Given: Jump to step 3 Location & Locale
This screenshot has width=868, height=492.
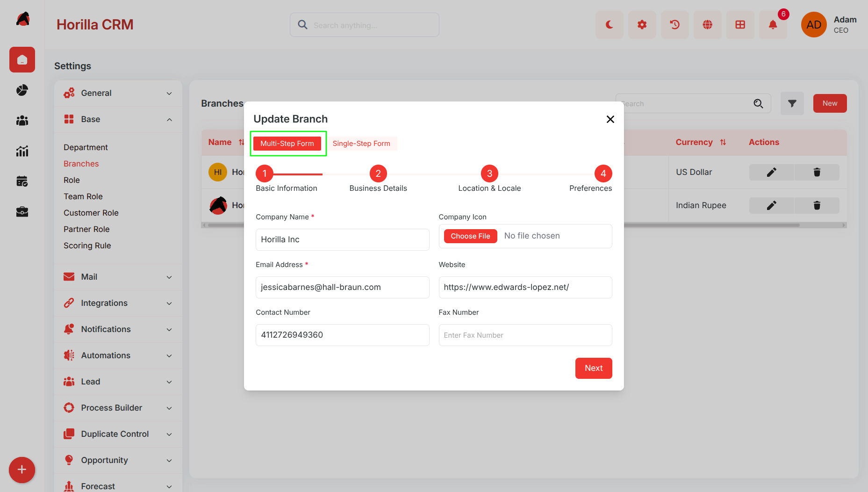Looking at the screenshot, I should (489, 174).
